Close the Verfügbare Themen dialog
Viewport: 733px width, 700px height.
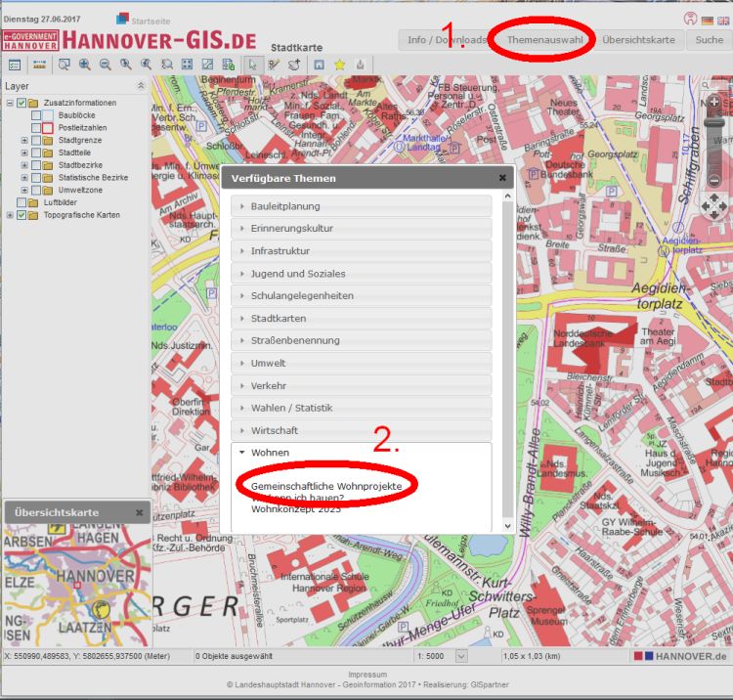point(502,178)
